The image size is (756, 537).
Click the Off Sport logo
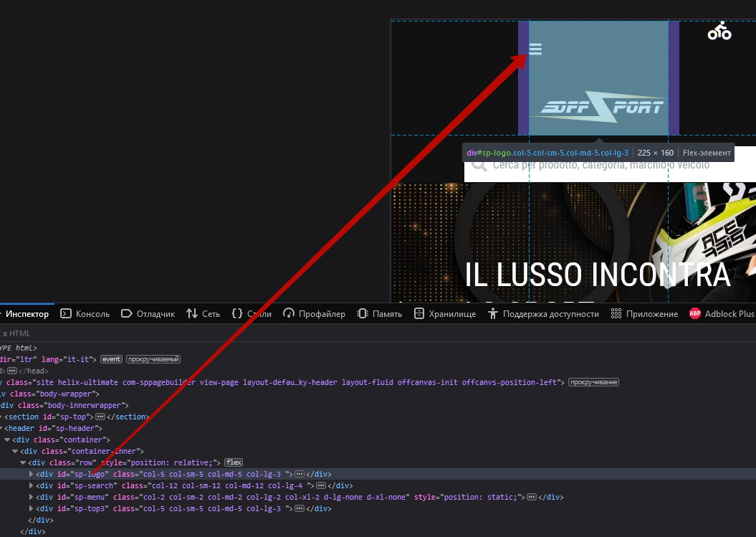point(599,107)
